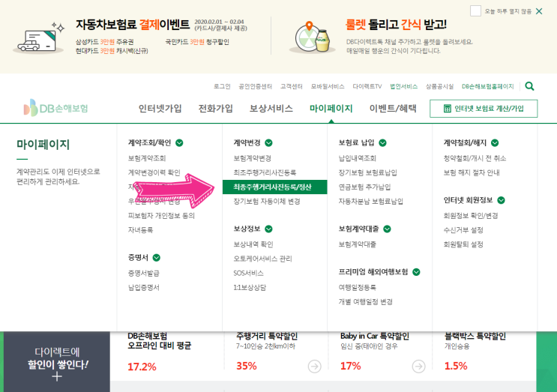Click check icon beside 계약변경

(x=268, y=142)
